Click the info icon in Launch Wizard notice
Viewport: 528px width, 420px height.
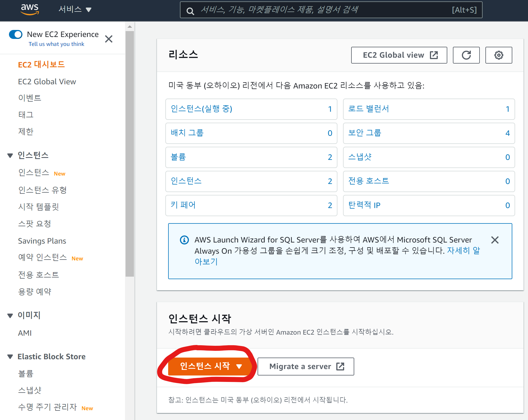pos(184,240)
